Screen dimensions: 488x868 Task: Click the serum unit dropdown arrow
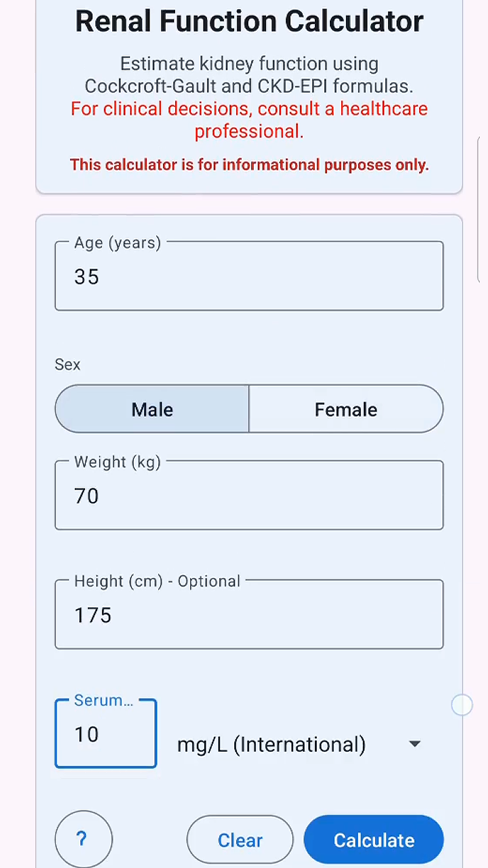click(415, 744)
